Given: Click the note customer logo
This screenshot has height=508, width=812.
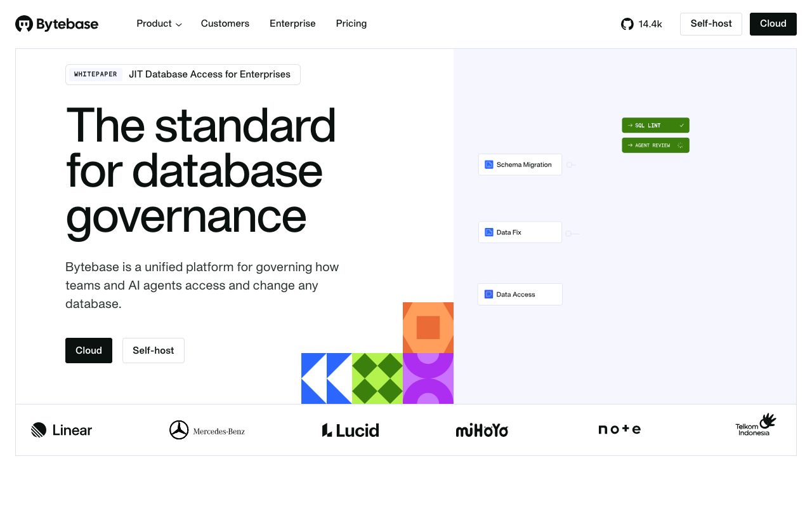Looking at the screenshot, I should pyautogui.click(x=619, y=429).
